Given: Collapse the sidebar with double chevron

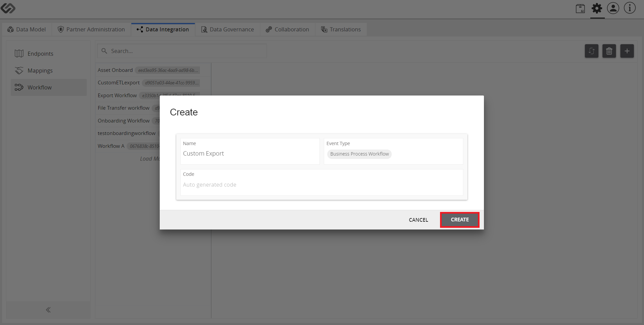Looking at the screenshot, I should point(48,310).
